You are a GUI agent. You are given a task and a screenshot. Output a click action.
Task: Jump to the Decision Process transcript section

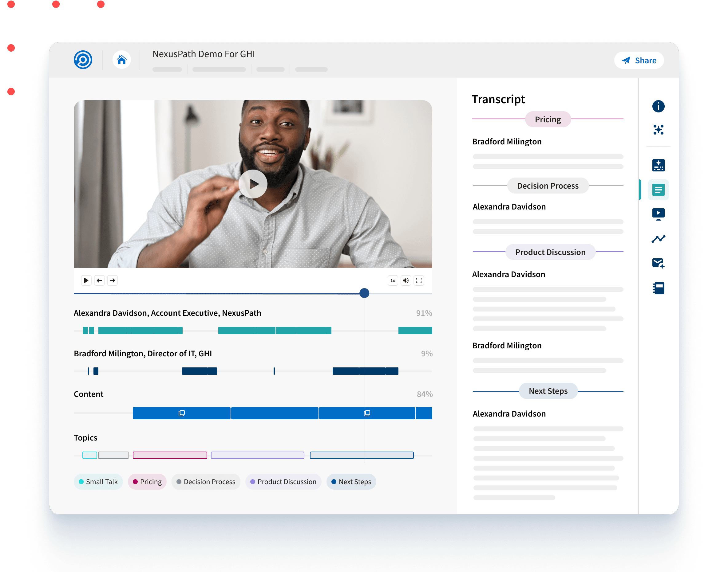click(548, 186)
